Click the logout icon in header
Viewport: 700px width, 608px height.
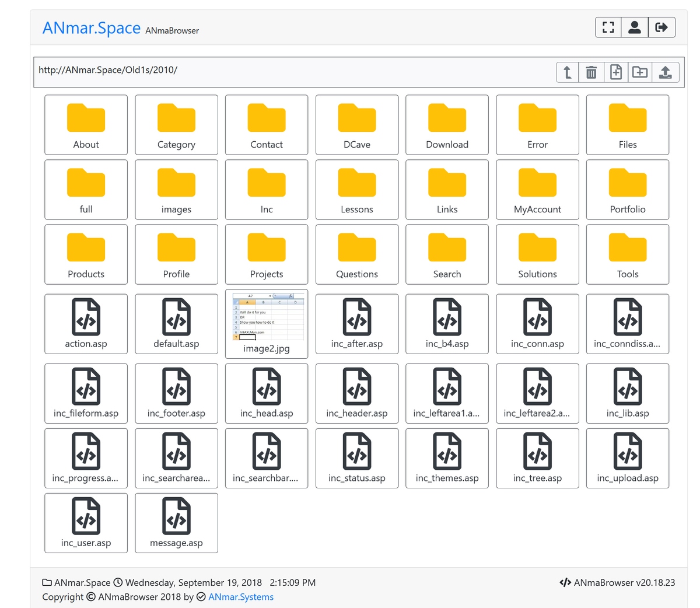[661, 27]
